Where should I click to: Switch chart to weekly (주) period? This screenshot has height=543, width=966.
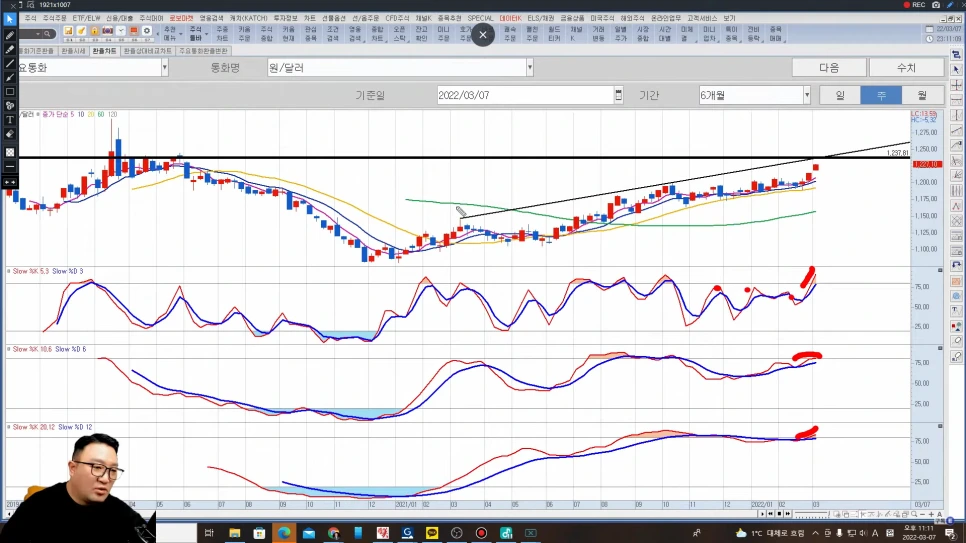[881, 95]
